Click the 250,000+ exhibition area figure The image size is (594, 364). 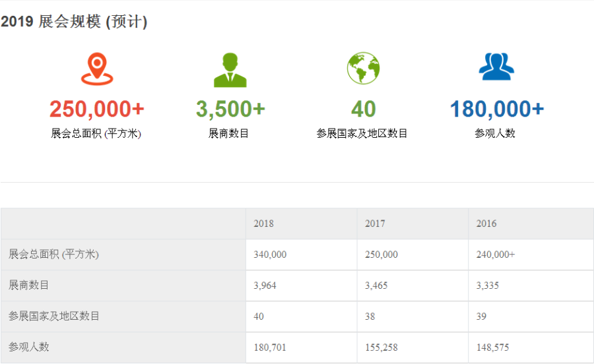click(96, 109)
